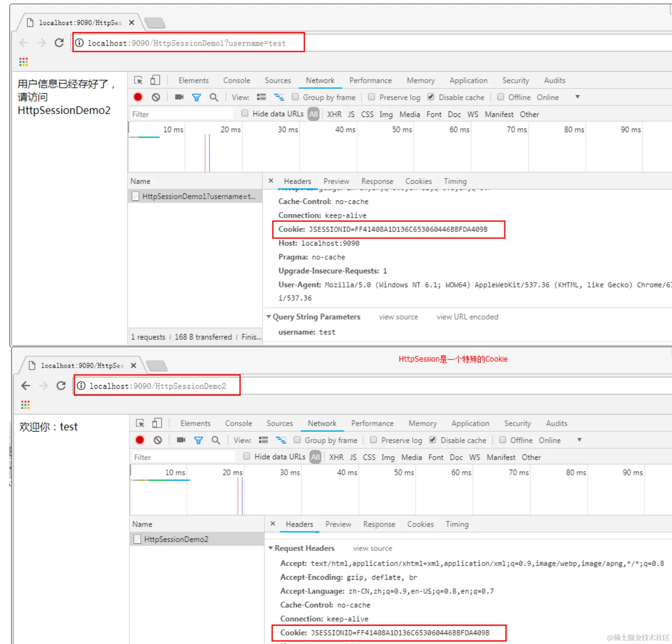Screen dimensions: 672x644
Task: Go back in bottom browser window
Action: (26, 386)
